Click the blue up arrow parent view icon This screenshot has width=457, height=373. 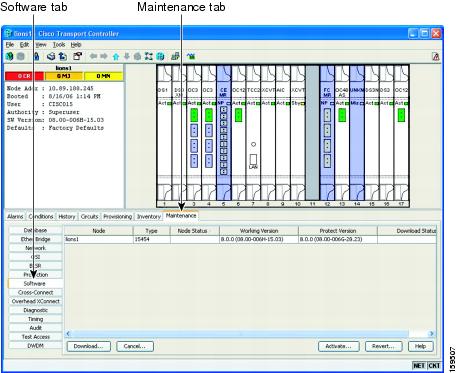coord(116,57)
